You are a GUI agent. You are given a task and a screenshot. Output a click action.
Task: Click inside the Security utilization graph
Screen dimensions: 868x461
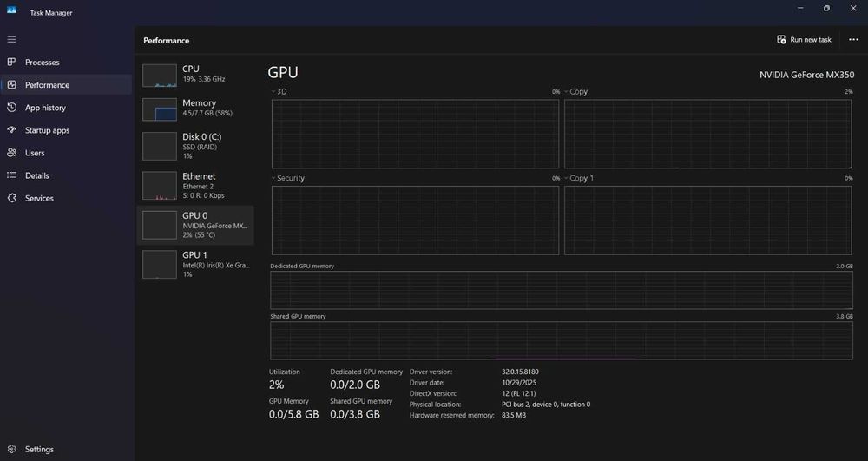(x=415, y=221)
